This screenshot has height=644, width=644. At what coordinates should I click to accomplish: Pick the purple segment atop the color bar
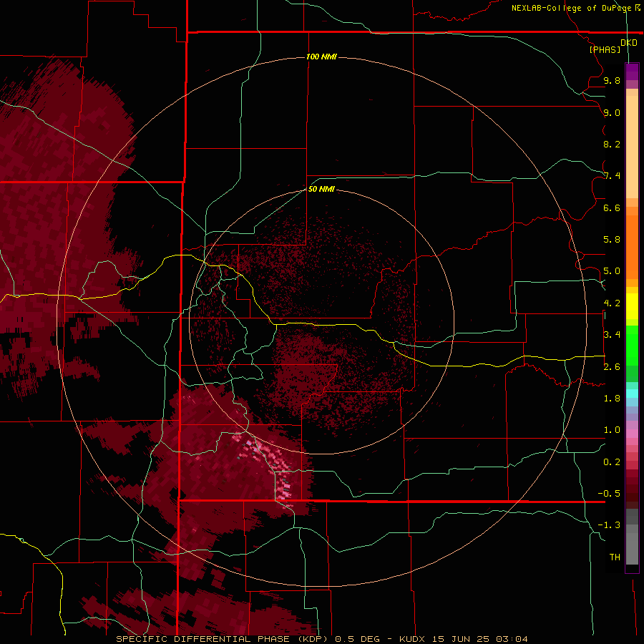(x=632, y=72)
